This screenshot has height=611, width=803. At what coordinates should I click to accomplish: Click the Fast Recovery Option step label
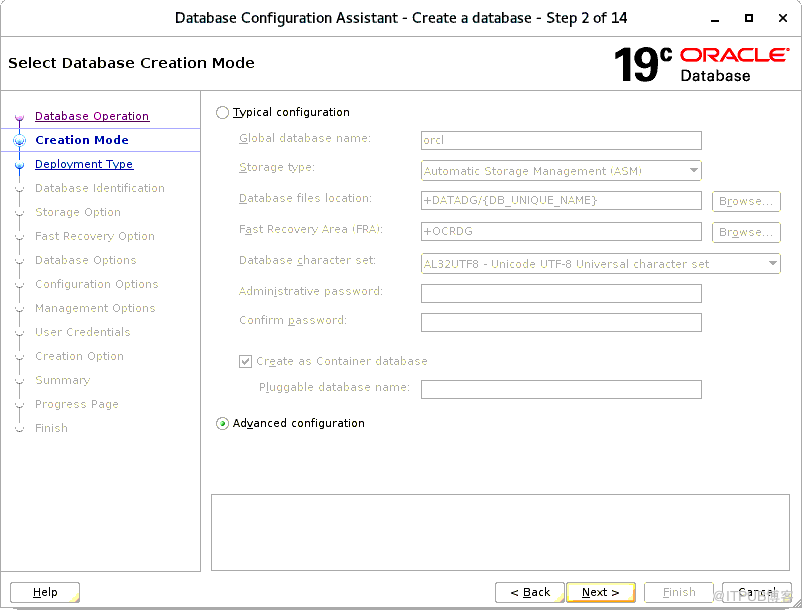(x=95, y=236)
